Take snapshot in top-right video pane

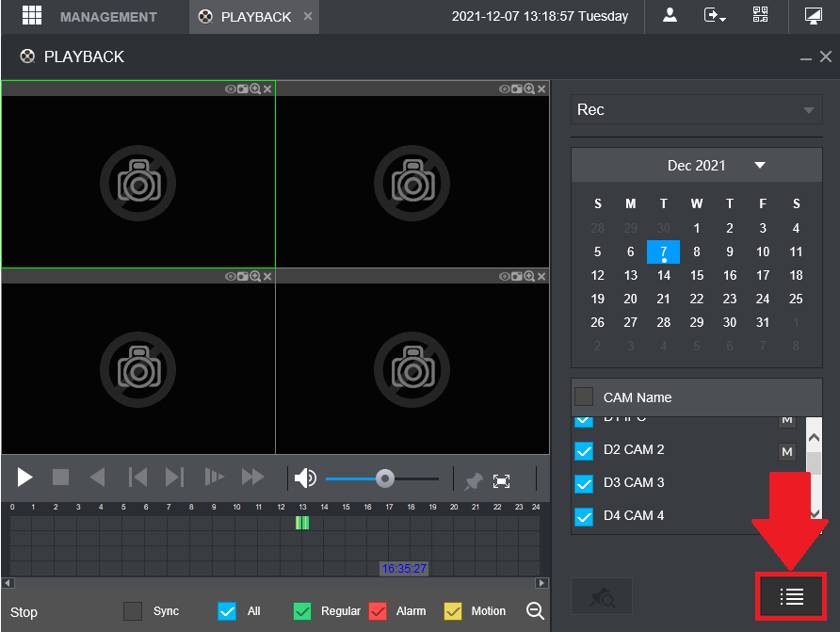[x=516, y=89]
